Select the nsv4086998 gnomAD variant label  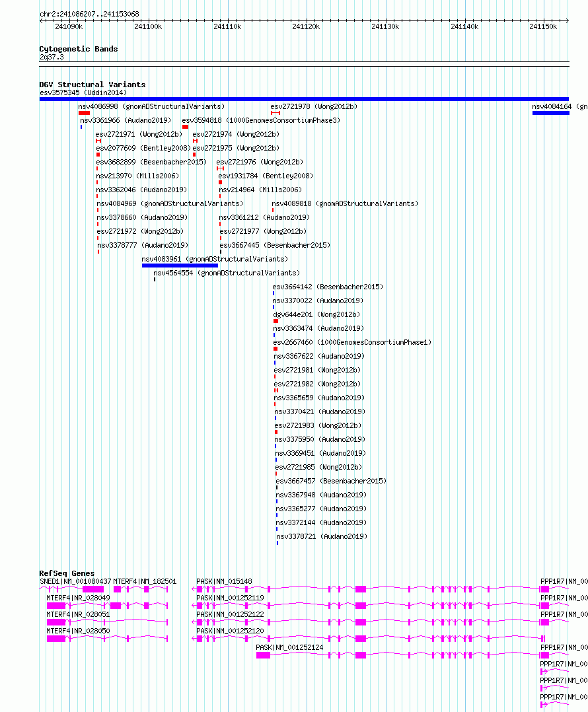coord(151,107)
